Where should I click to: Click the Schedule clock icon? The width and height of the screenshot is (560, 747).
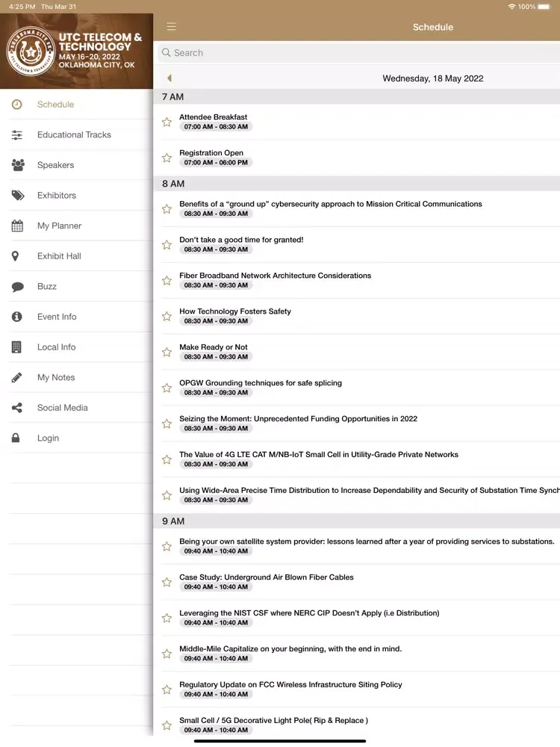16,105
